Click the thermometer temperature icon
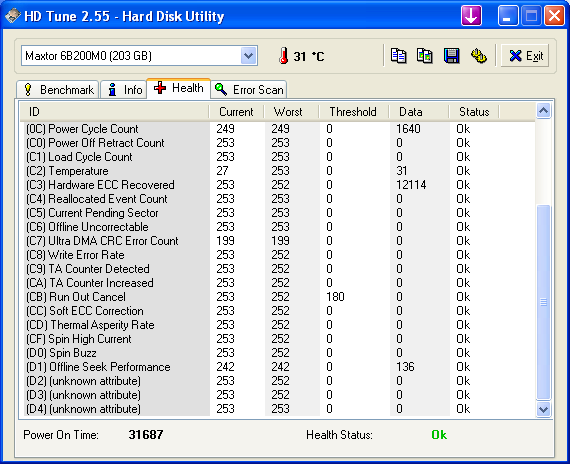Image resolution: width=570 pixels, height=464 pixels. click(284, 56)
